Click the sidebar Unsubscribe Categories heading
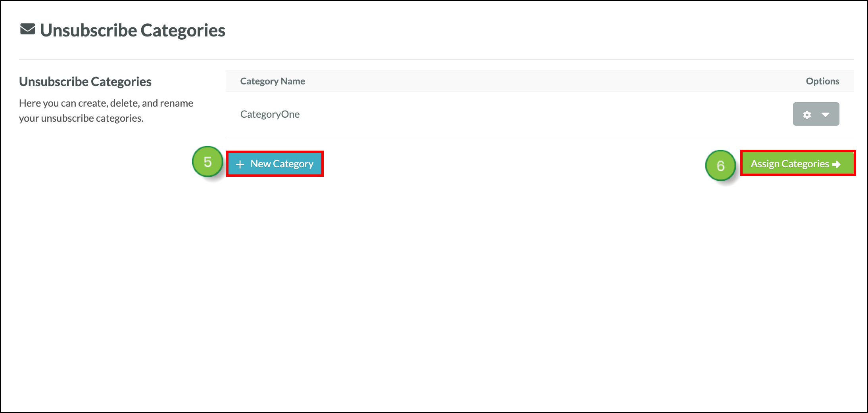Viewport: 868px width, 413px height. pyautogui.click(x=85, y=82)
